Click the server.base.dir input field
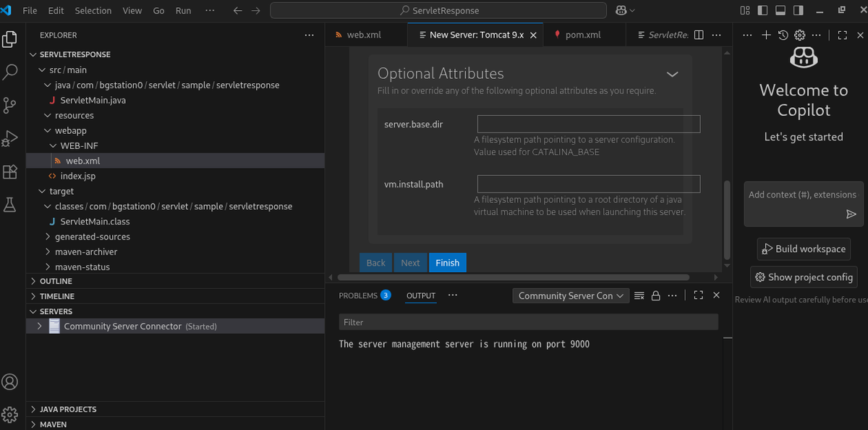 point(589,124)
